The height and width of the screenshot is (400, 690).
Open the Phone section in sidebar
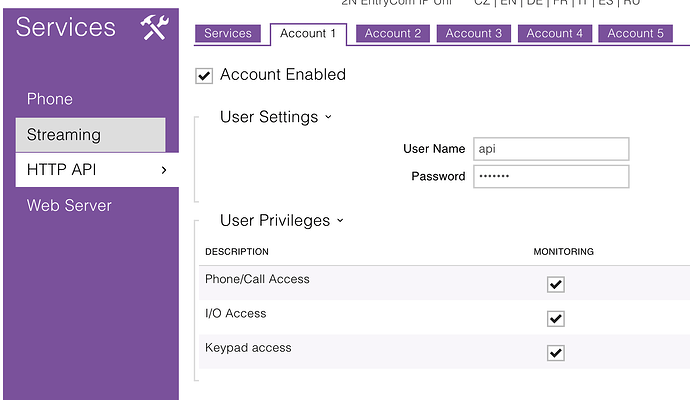50,99
